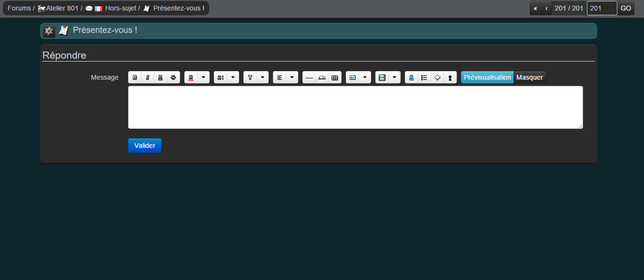The height and width of the screenshot is (280, 644).
Task: Open the Forums breadcrumb link
Action: point(19,8)
